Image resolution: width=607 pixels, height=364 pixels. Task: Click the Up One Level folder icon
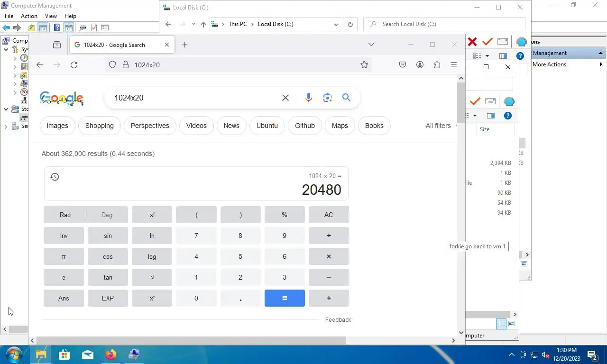coord(31,28)
